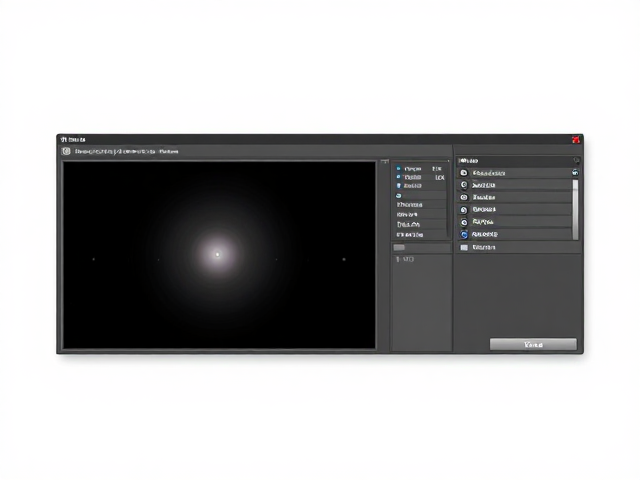Click the value in second middle-panel row
This screenshot has height=480, width=640.
coord(440,177)
